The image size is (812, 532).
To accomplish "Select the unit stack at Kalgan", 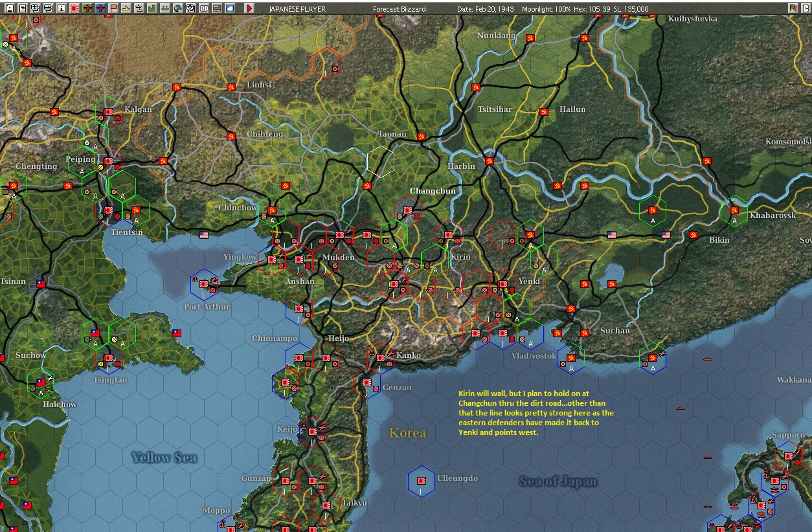I will click(109, 112).
